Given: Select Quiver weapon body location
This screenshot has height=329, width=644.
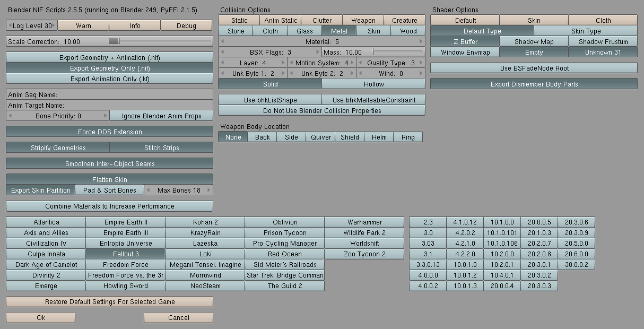Looking at the screenshot, I should point(320,137).
